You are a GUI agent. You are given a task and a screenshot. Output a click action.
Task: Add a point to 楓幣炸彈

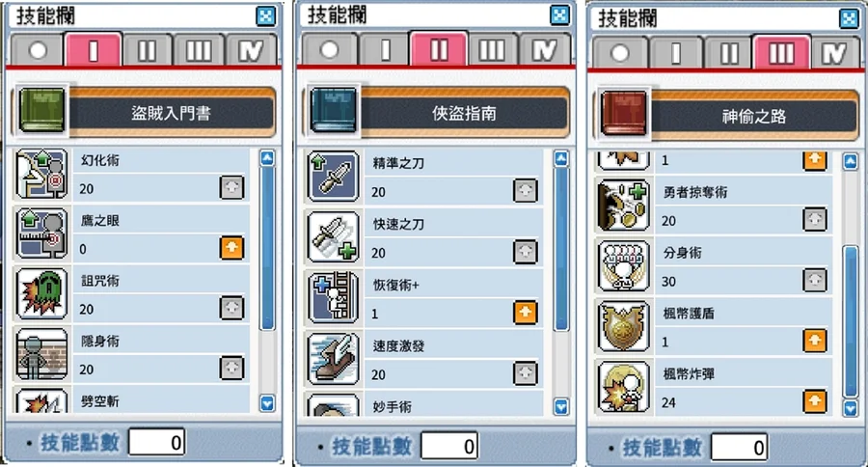click(814, 401)
